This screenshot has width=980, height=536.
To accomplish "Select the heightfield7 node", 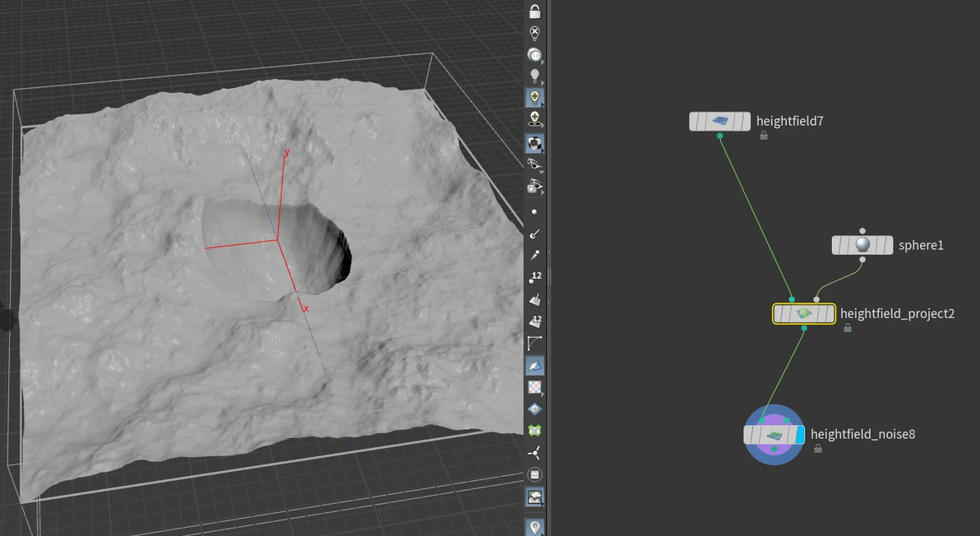I will tap(719, 122).
